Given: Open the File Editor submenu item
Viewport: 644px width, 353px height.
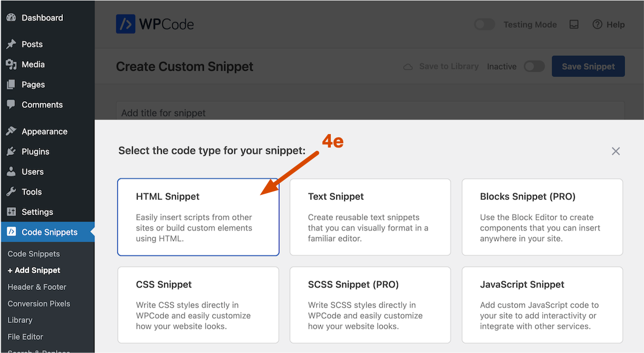Looking at the screenshot, I should coord(25,337).
